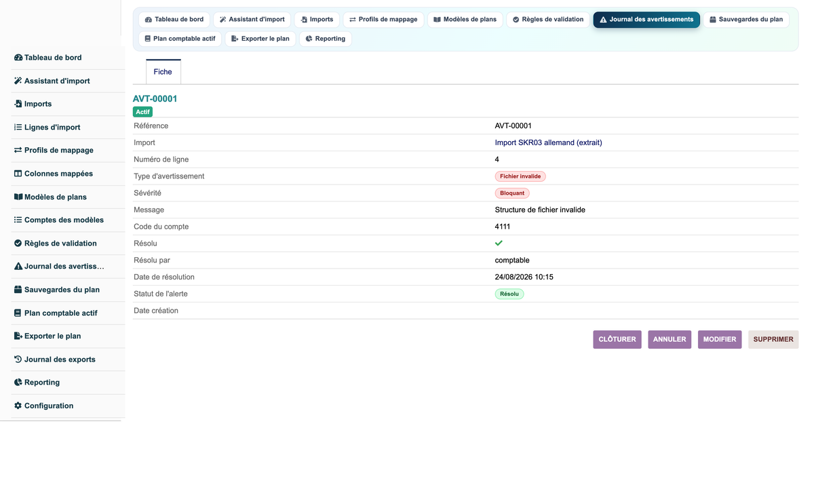The image size is (814, 504).
Task: Click the Référence value AVT-00001
Action: [x=513, y=125]
